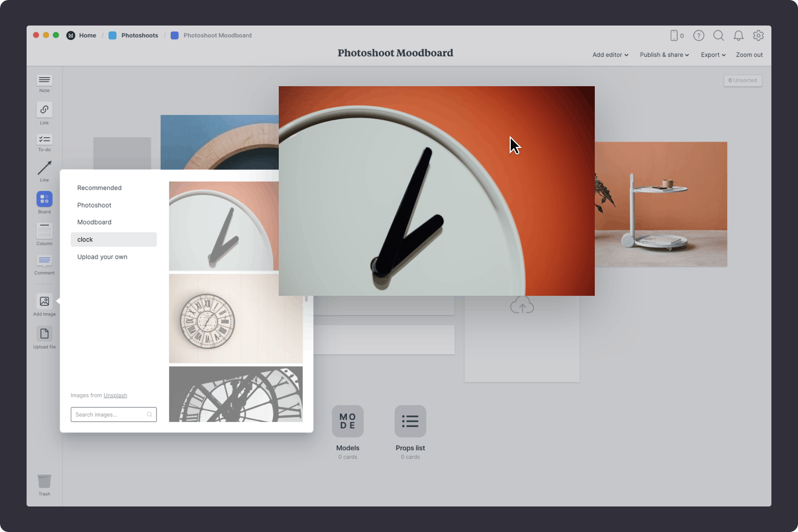The height and width of the screenshot is (532, 798).
Task: Click the image results scrollbar
Action: [x=306, y=298]
